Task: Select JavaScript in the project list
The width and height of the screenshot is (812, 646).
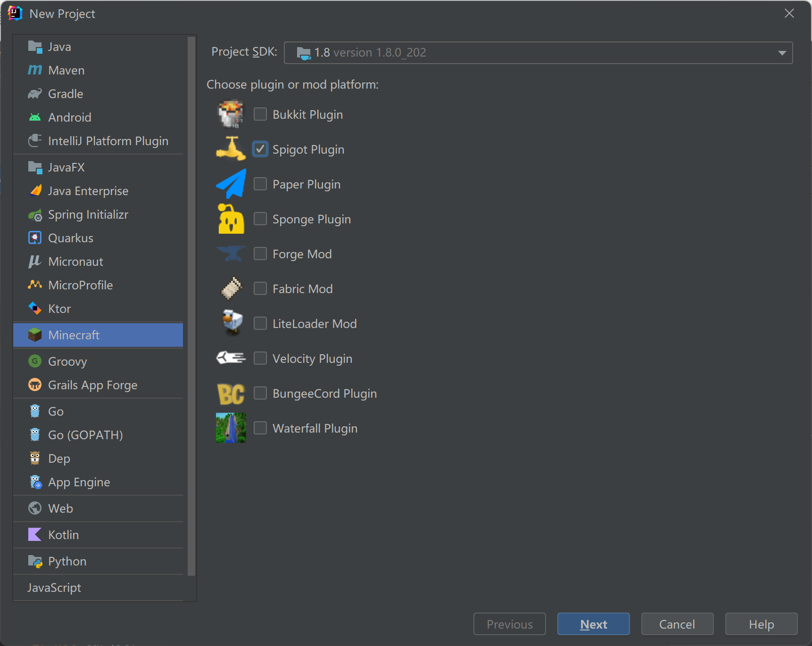Action: [98, 588]
